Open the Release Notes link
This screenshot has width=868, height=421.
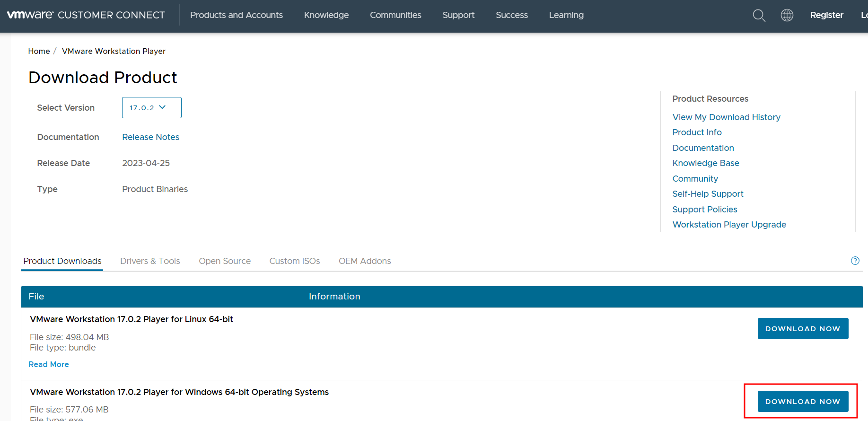pos(151,137)
